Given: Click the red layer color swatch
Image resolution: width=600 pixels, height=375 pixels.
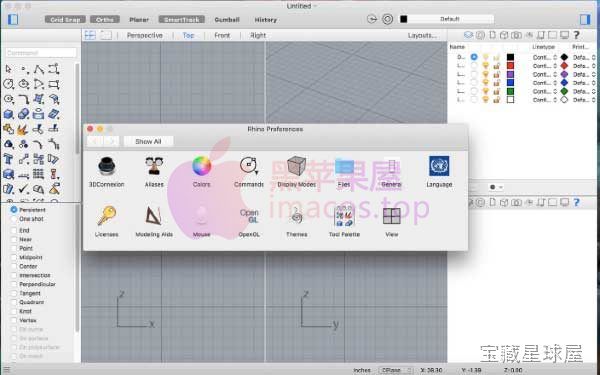Looking at the screenshot, I should (510, 66).
